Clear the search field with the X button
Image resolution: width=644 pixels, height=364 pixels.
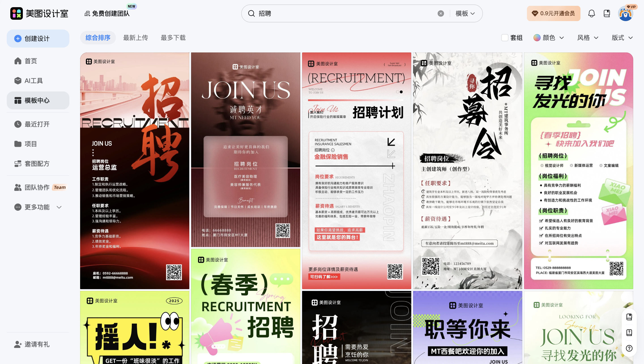pos(441,13)
